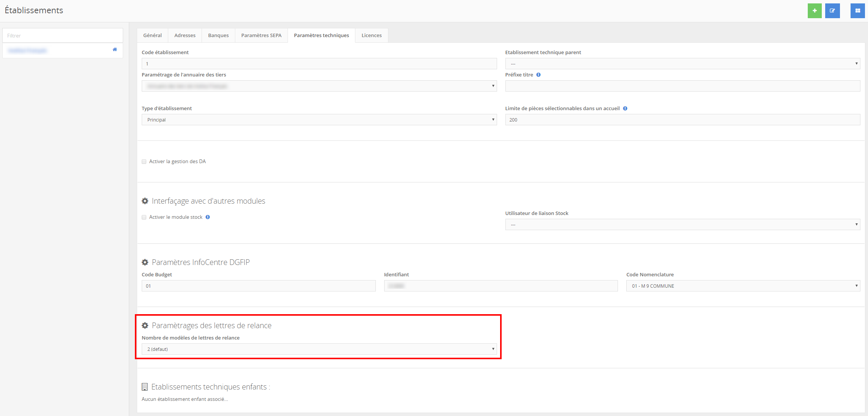Open the Type d'établissement dropdown
Viewport: 868px width, 416px height.
319,120
